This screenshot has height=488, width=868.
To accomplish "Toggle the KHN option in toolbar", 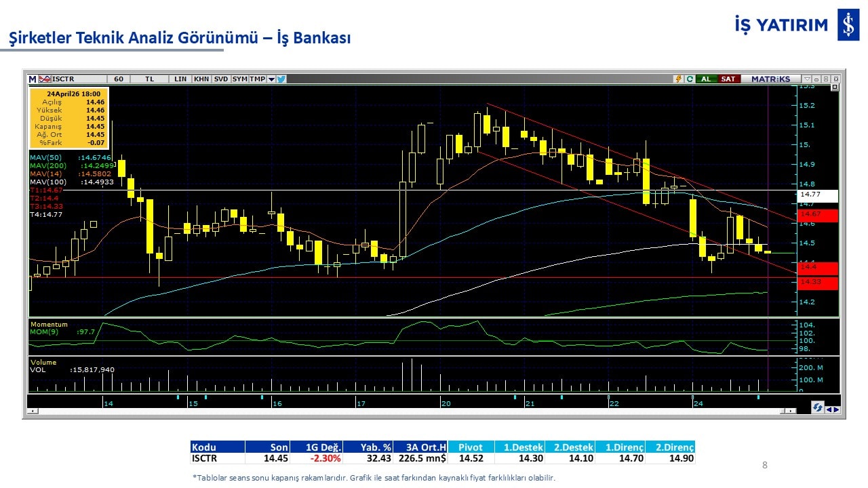I will [x=201, y=79].
